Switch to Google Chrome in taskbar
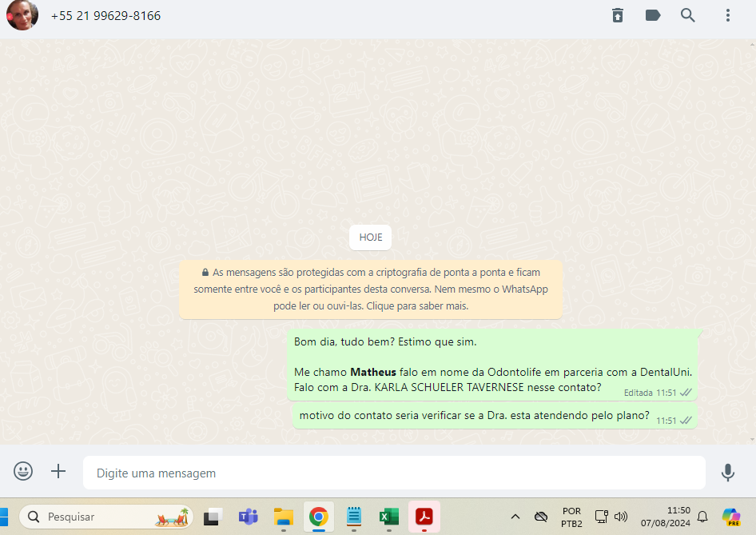The width and height of the screenshot is (756, 535). coord(319,517)
